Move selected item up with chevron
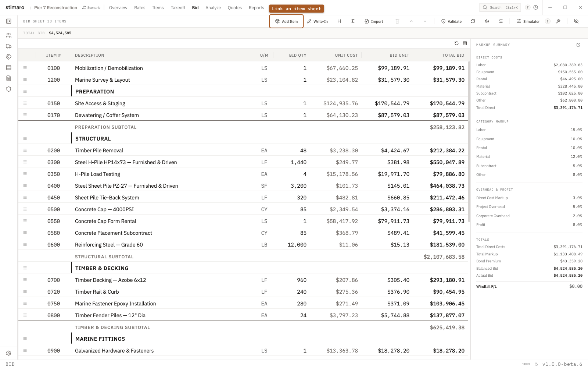 click(x=411, y=21)
